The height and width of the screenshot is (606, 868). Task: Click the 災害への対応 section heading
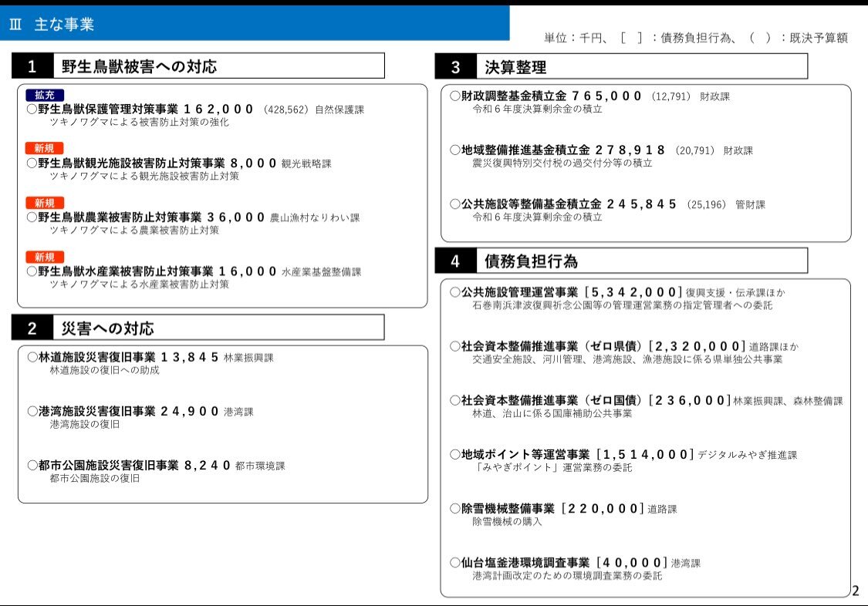(x=108, y=328)
